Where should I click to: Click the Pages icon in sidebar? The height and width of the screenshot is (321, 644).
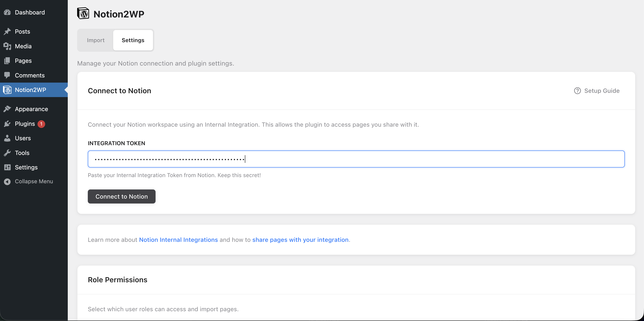coord(7,61)
